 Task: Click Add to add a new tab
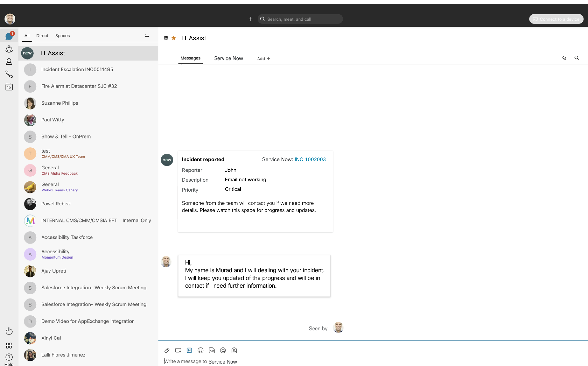(264, 59)
